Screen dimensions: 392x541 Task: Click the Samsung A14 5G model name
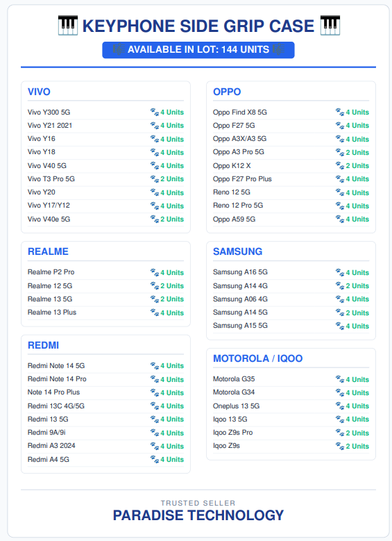tap(240, 313)
